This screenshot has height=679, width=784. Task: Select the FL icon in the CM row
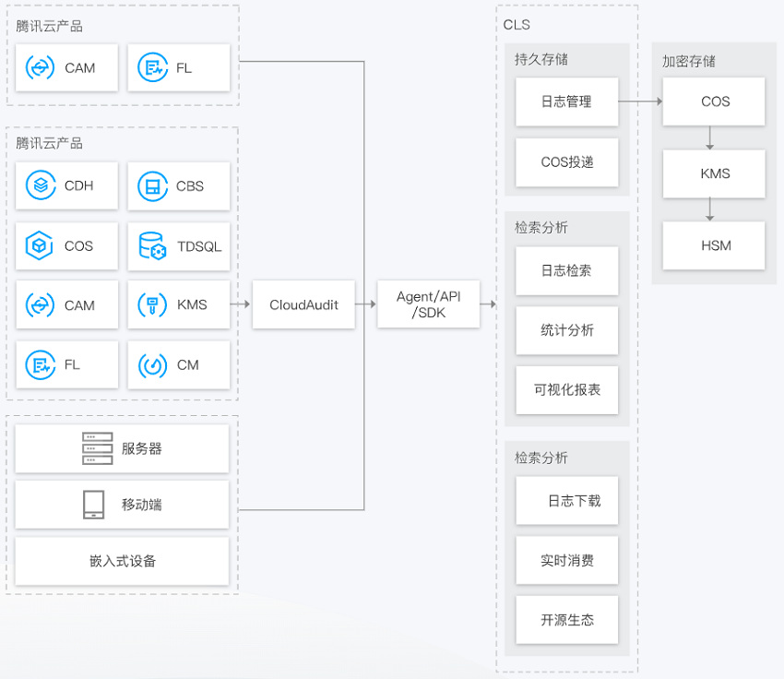click(41, 365)
